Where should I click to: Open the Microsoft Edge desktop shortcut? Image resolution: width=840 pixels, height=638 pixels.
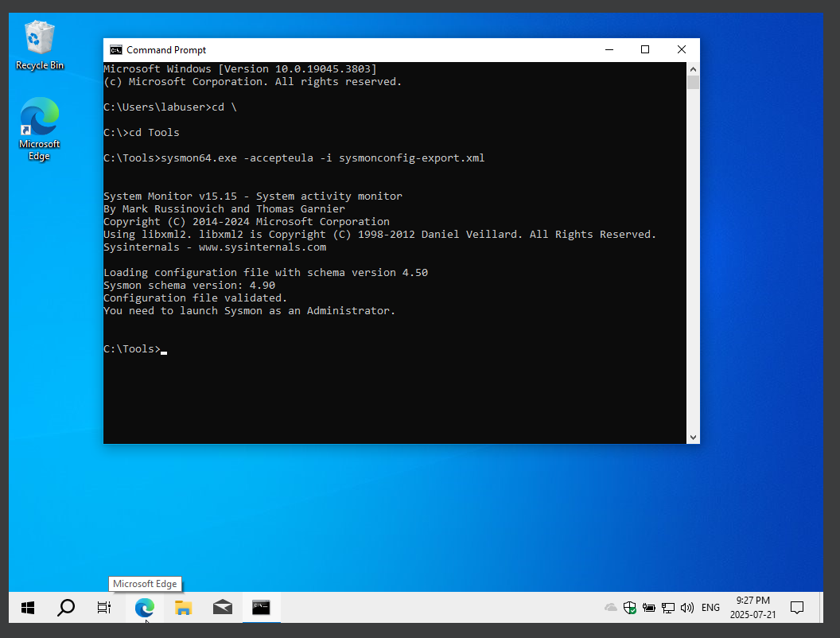point(39,129)
